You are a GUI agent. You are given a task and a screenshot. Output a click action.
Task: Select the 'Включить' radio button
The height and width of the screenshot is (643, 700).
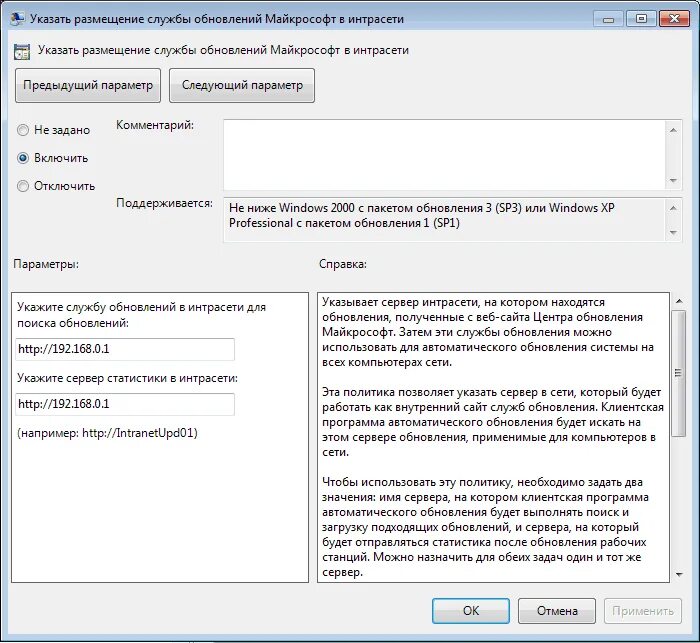(x=23, y=158)
